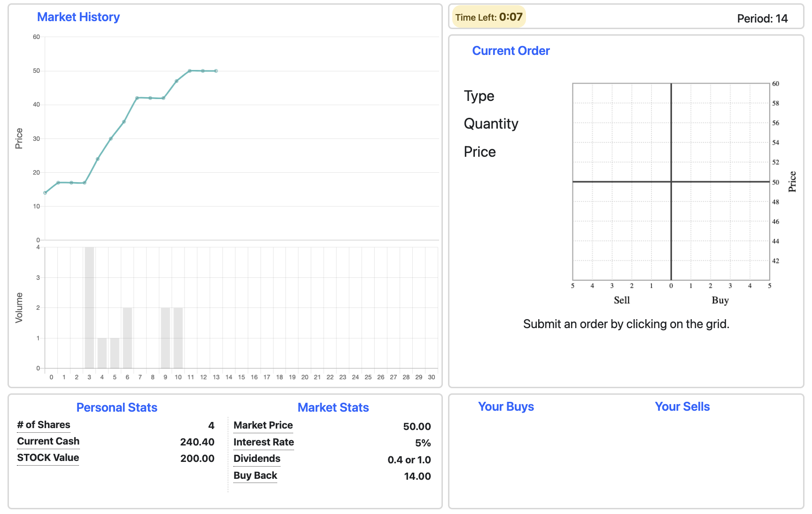Click the 'Interest Rate' stat label
Viewport: 812px width, 514px height.
point(263,442)
